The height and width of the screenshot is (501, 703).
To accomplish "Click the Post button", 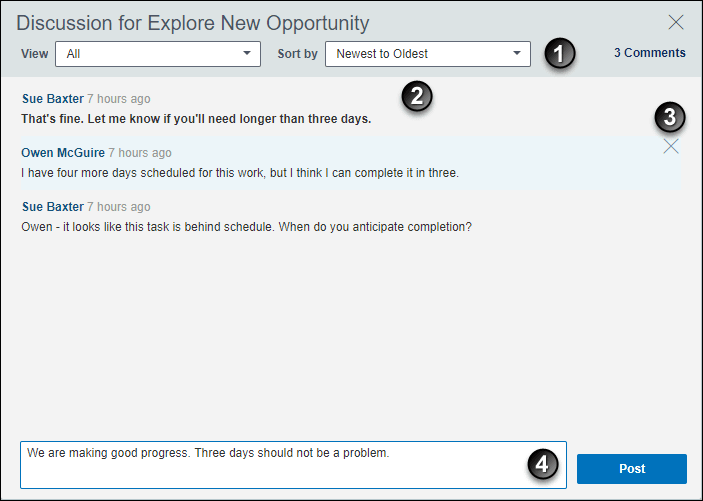I will (632, 469).
